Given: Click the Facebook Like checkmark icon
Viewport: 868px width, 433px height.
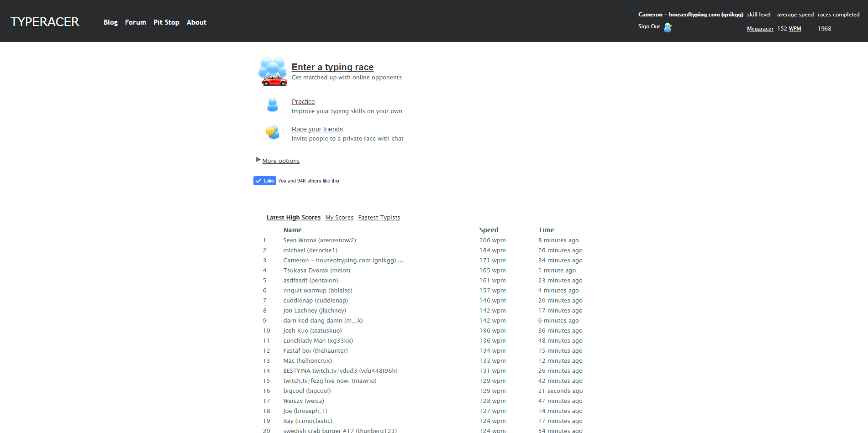Looking at the screenshot, I should [x=258, y=180].
